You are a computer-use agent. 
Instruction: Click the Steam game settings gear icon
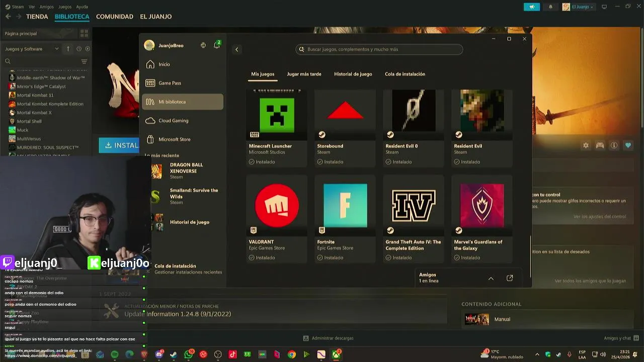pyautogui.click(x=586, y=145)
